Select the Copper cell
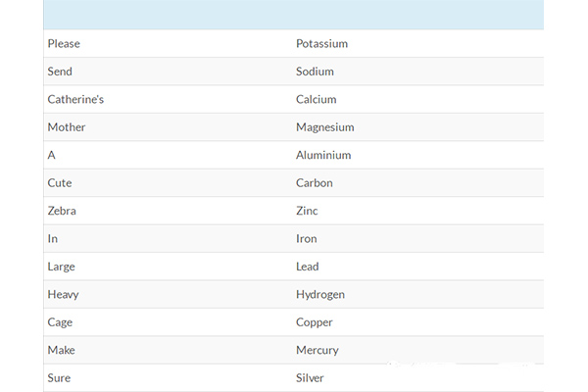The image size is (588, 392). (x=314, y=322)
